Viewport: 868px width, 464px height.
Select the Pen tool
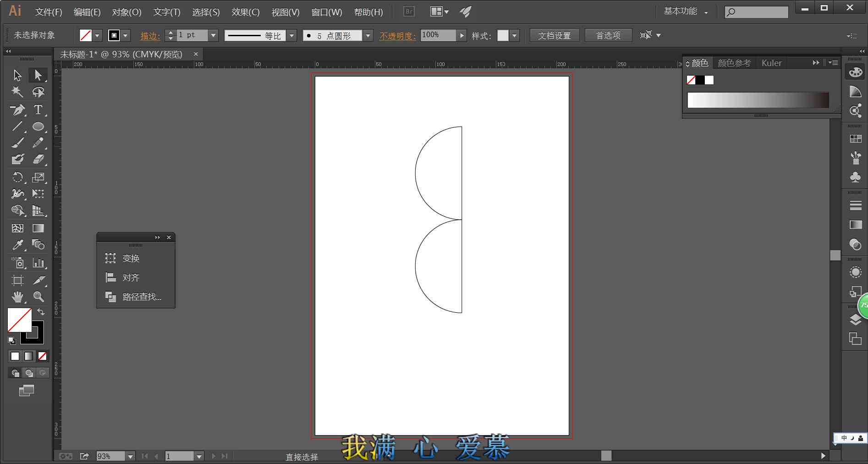(17, 110)
